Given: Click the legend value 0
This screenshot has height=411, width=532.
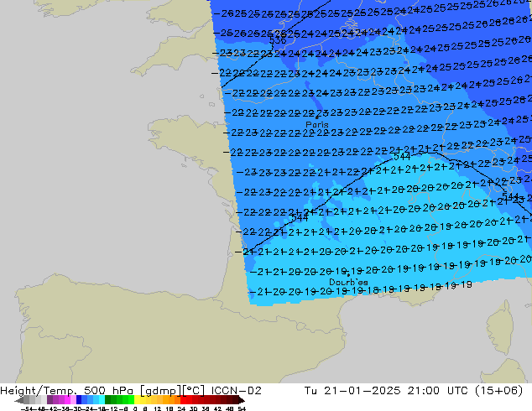Looking at the screenshot, I should click(135, 408).
